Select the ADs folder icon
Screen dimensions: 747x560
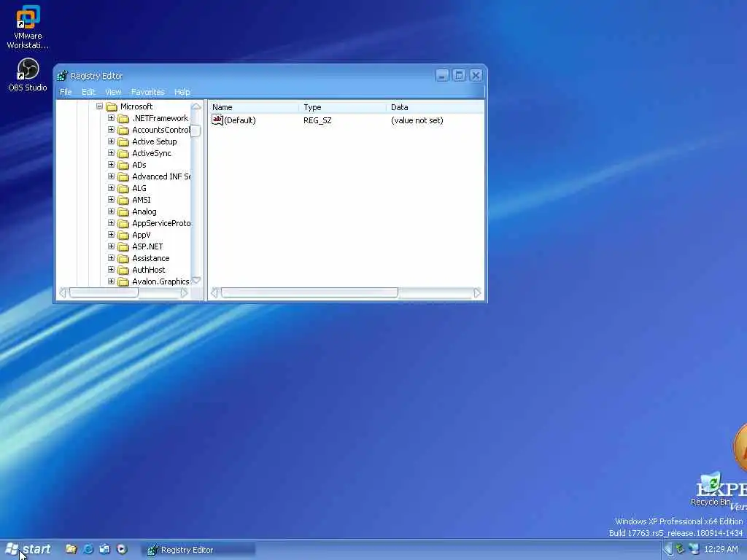[x=123, y=165]
